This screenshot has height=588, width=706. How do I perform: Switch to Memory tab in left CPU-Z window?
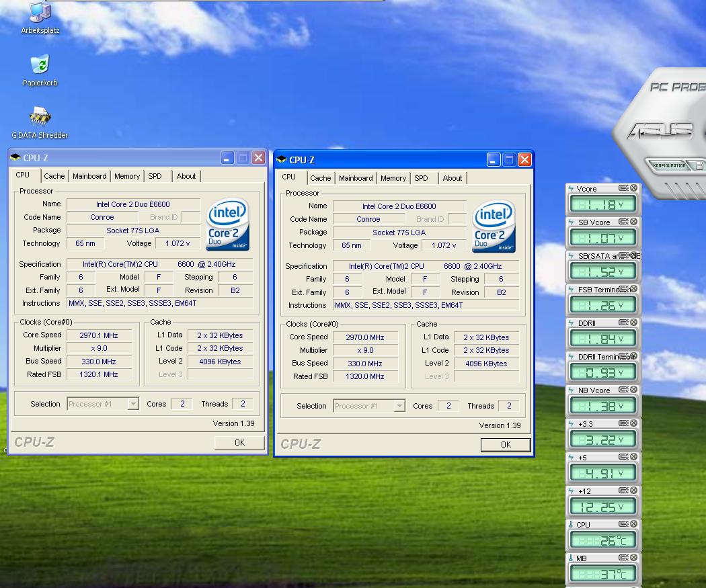pos(127,176)
